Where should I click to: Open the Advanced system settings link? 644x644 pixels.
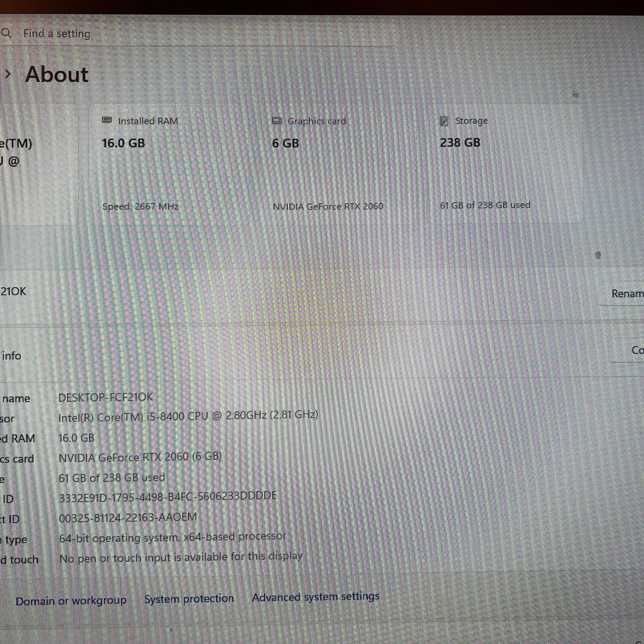click(x=316, y=596)
